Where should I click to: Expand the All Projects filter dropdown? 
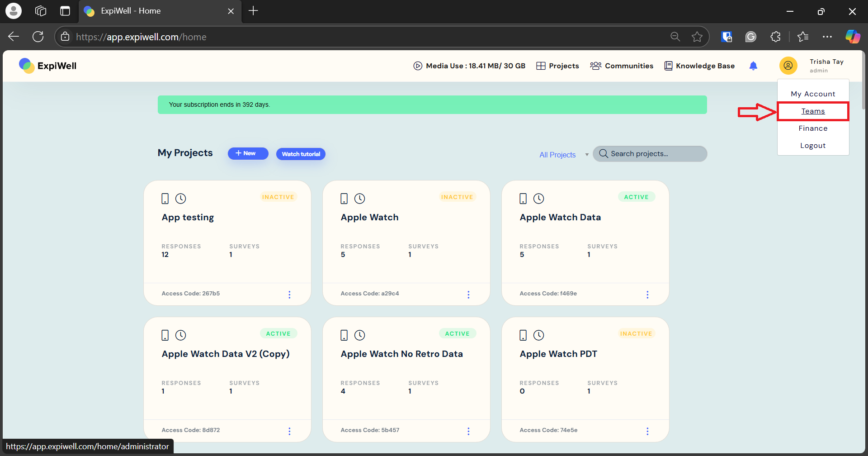click(x=564, y=155)
